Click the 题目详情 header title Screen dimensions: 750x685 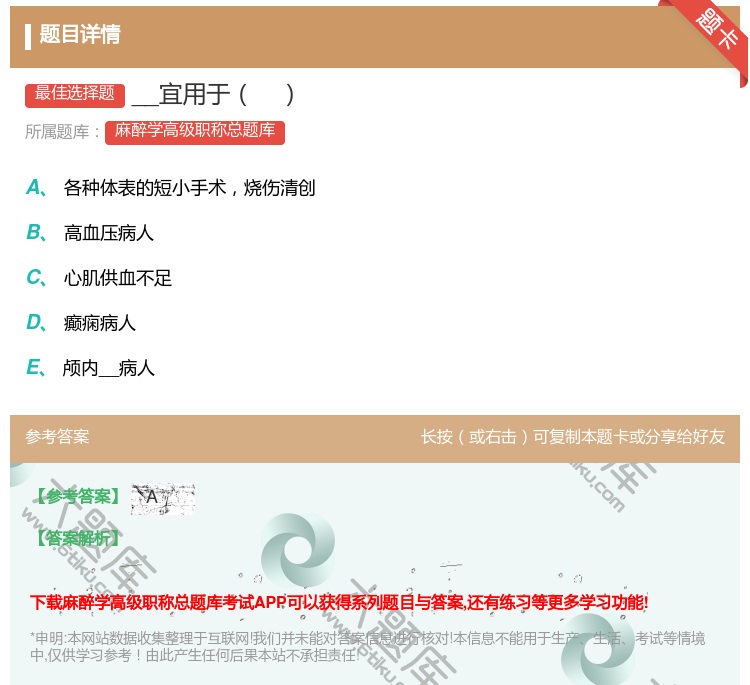click(x=80, y=34)
